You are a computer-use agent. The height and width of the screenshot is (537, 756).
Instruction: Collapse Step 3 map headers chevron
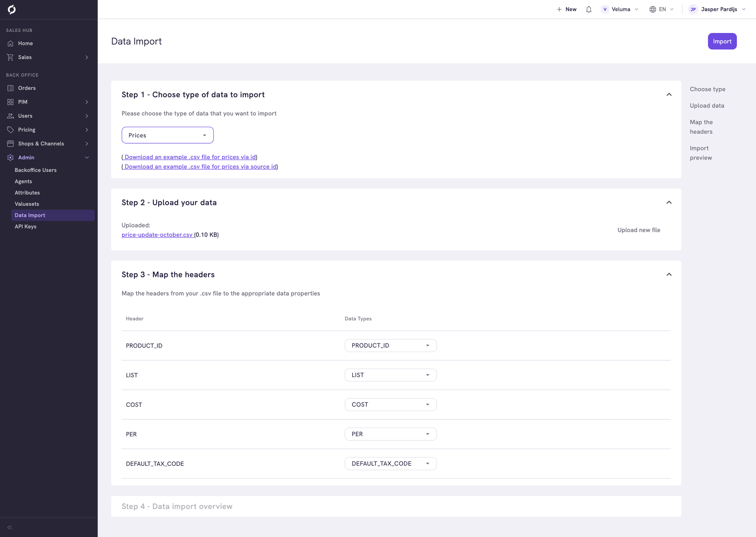coord(669,274)
